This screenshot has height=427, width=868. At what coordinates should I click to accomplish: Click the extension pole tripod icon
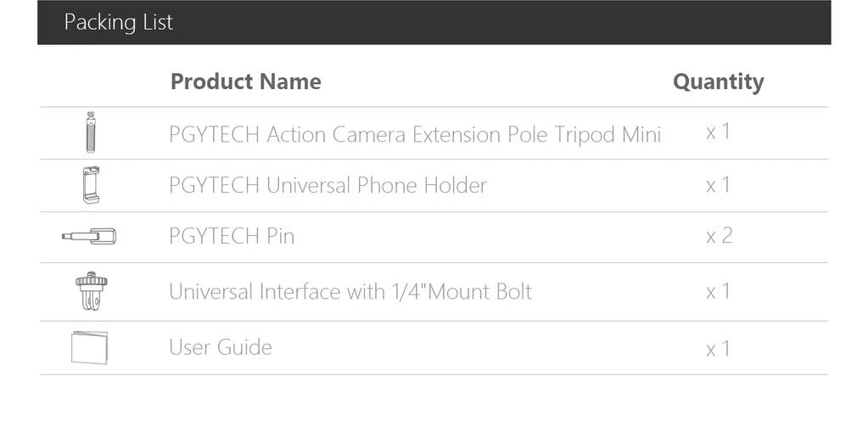90,132
